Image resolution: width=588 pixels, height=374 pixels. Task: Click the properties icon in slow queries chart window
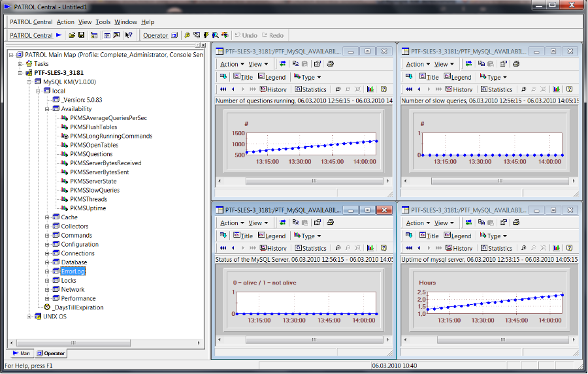click(503, 64)
